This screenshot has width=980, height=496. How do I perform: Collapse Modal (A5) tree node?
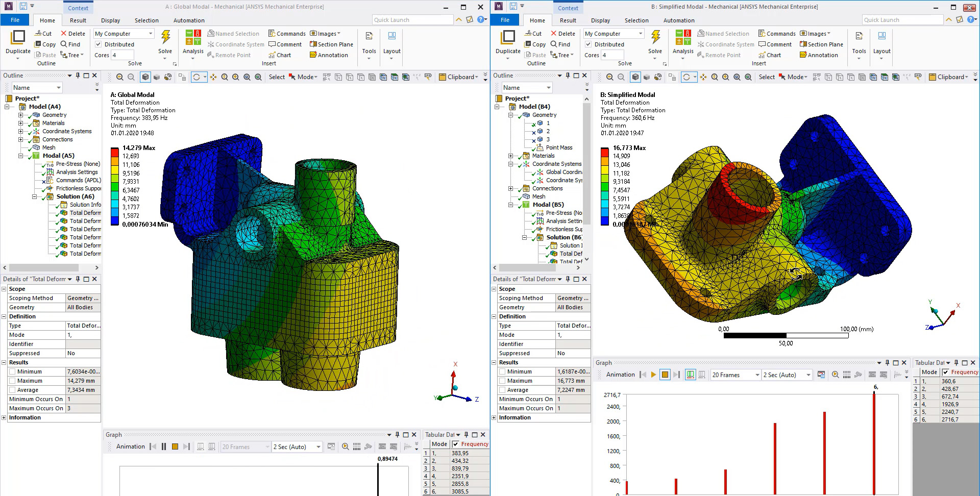[20, 156]
